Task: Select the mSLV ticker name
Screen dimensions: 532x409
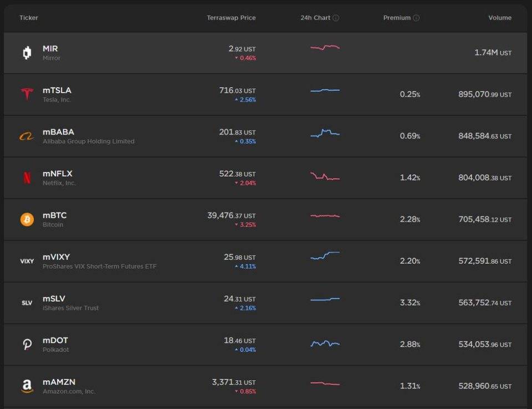Action: [54, 299]
